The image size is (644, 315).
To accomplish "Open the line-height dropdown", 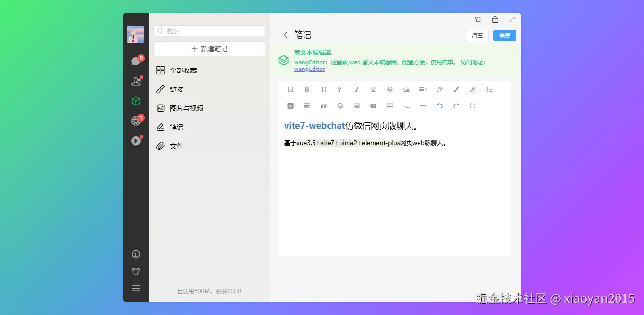I will click(423, 89).
